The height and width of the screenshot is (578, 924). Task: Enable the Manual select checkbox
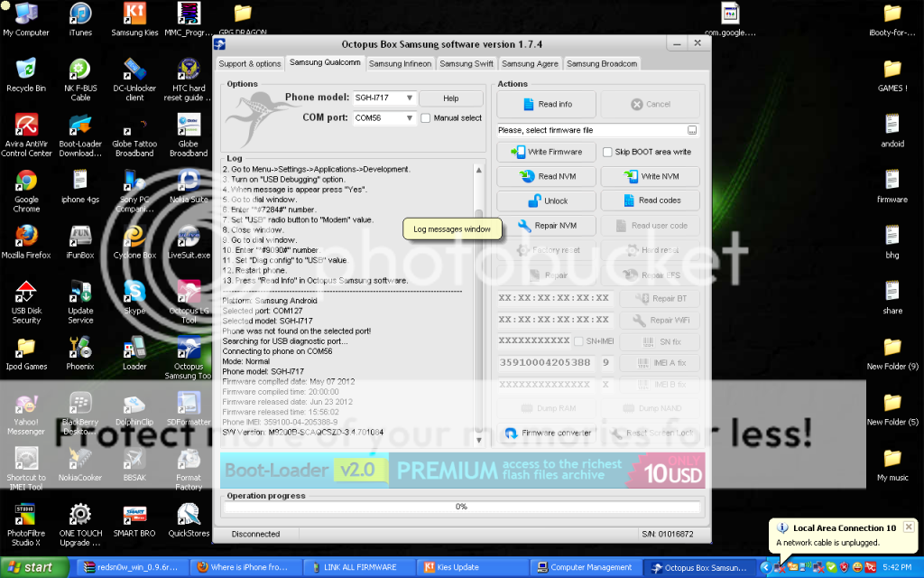(426, 118)
